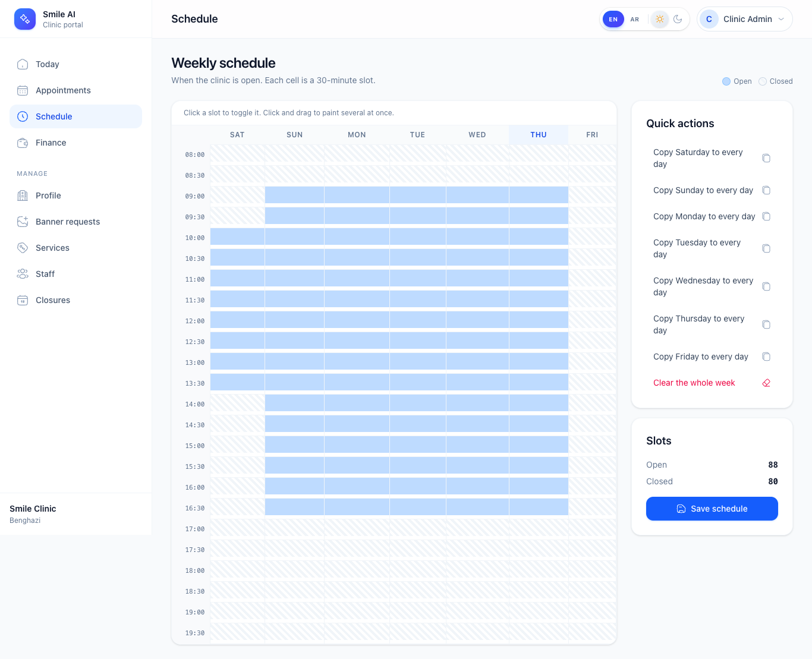Click the Services tag icon
The height and width of the screenshot is (659, 812).
pos(23,248)
